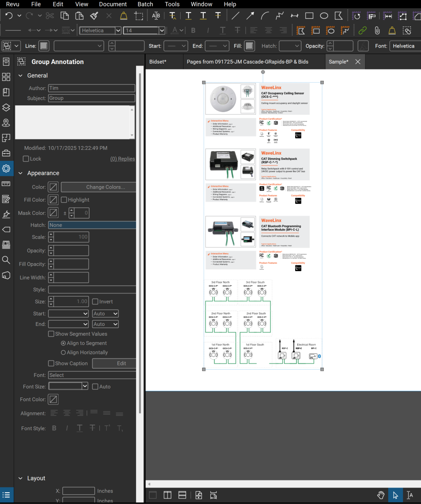This screenshot has height=504, width=421.
Task: Select the Ellipse markup tool
Action: coord(324,16)
